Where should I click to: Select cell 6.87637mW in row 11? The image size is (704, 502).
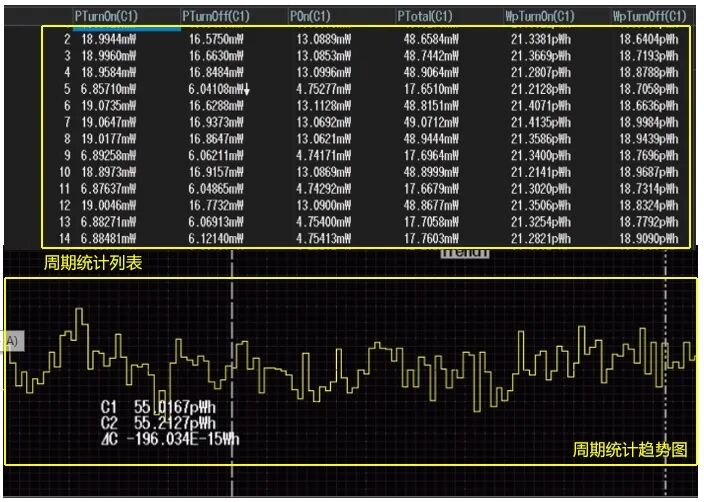[x=108, y=189]
